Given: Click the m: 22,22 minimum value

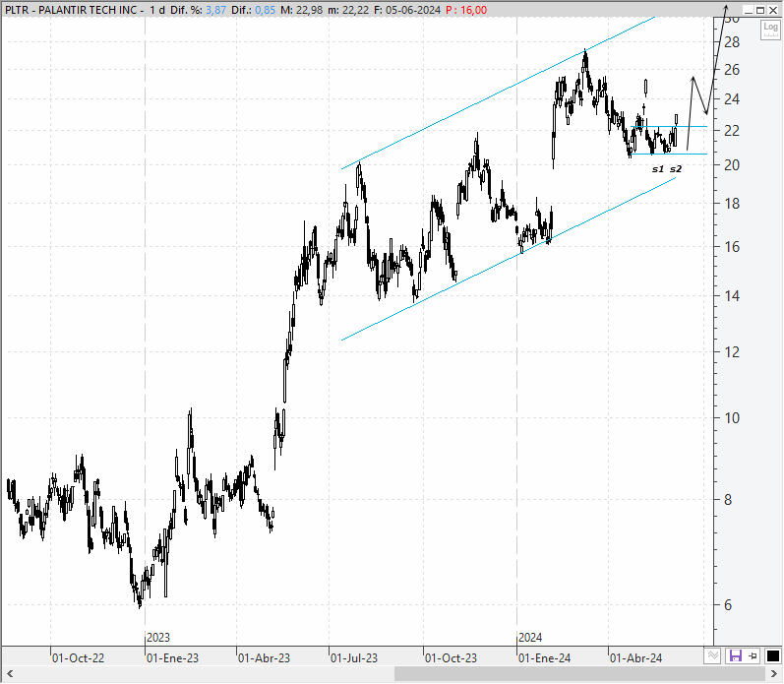Looking at the screenshot, I should click(348, 10).
